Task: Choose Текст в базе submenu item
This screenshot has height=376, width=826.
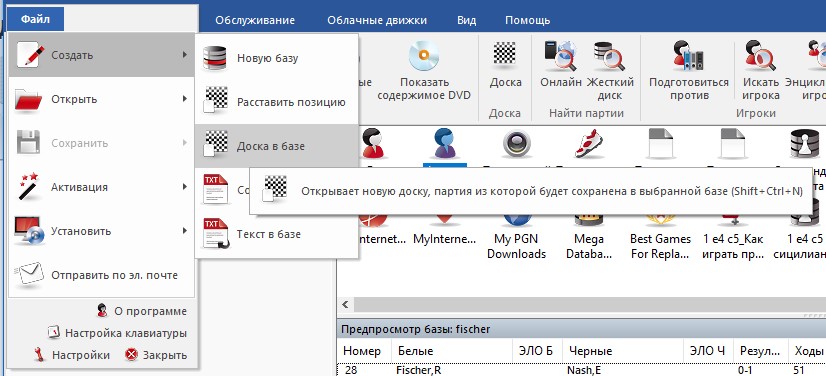Action: click(x=277, y=234)
